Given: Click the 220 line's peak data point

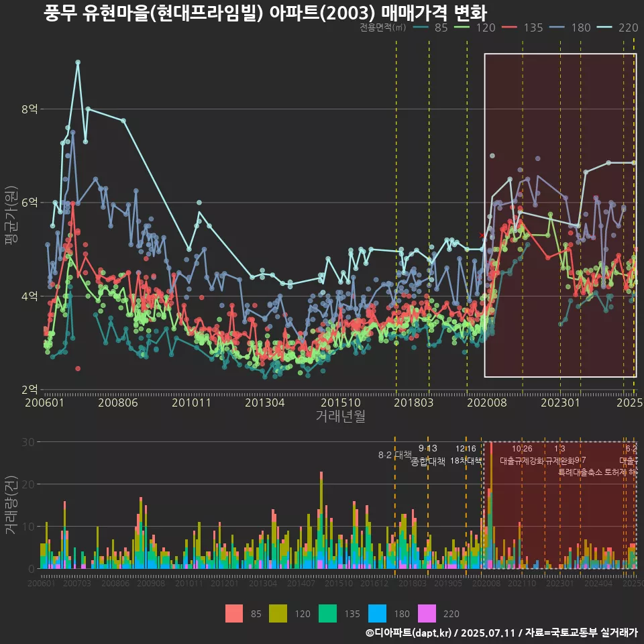Looking at the screenshot, I should click(x=78, y=62).
